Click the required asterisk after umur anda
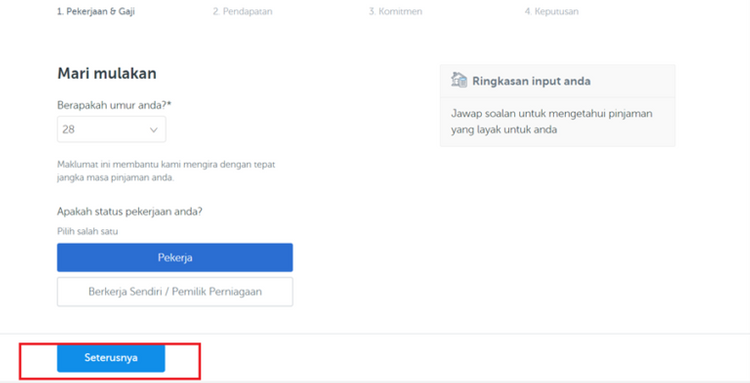 click(169, 103)
